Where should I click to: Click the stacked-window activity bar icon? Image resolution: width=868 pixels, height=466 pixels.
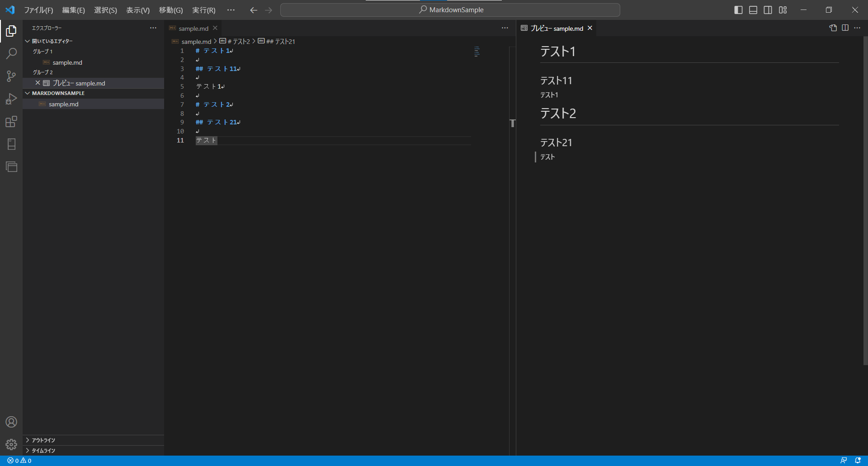pos(11,166)
